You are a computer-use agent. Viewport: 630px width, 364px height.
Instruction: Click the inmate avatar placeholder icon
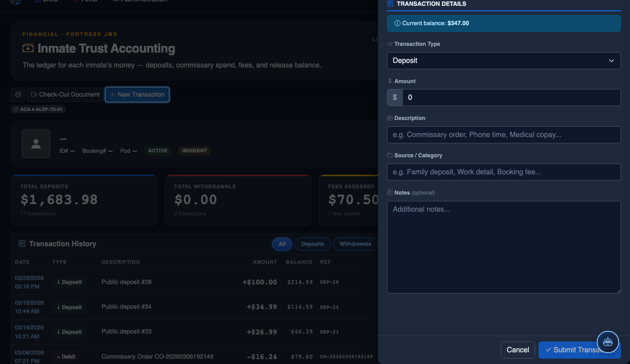[x=36, y=144]
